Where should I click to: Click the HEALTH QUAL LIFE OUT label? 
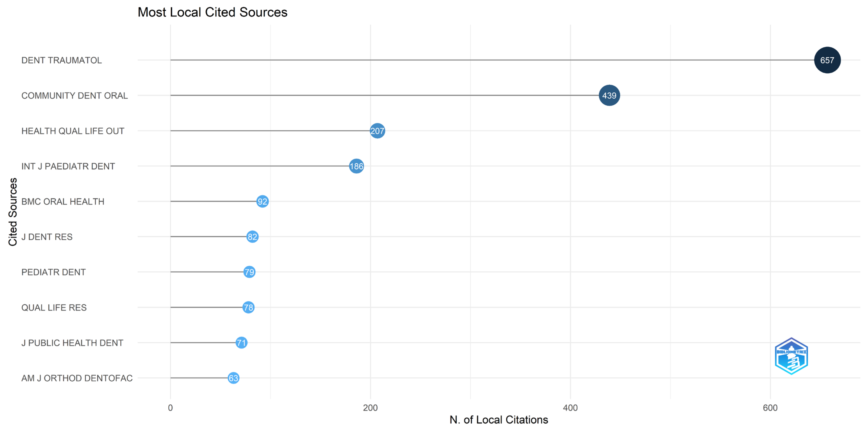click(73, 131)
